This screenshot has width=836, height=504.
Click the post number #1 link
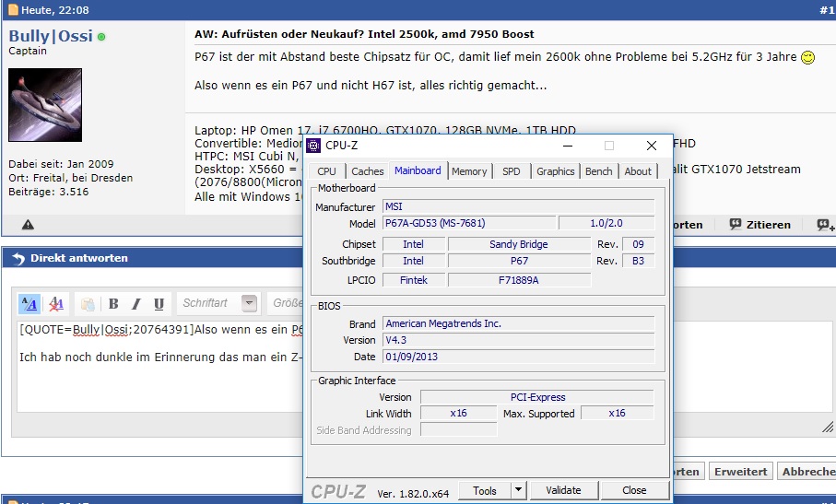pyautogui.click(x=827, y=10)
